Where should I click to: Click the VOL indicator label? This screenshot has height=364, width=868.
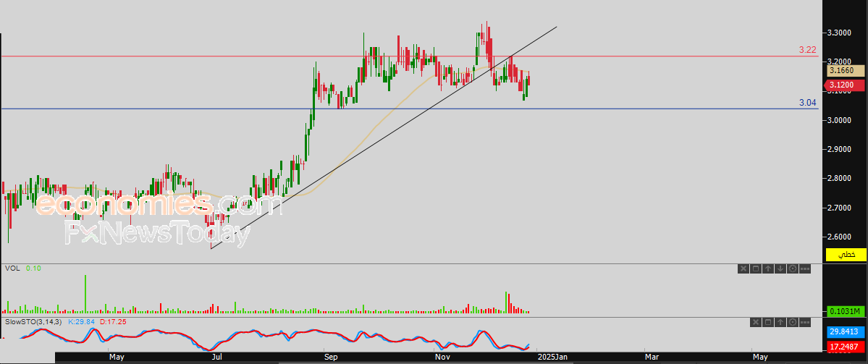click(x=12, y=268)
